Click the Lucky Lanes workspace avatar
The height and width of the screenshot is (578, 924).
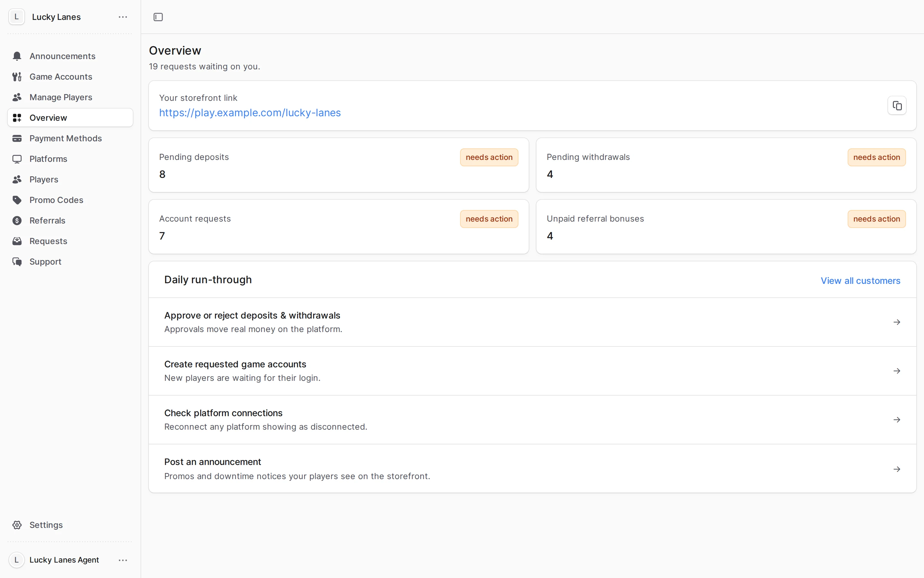click(16, 17)
